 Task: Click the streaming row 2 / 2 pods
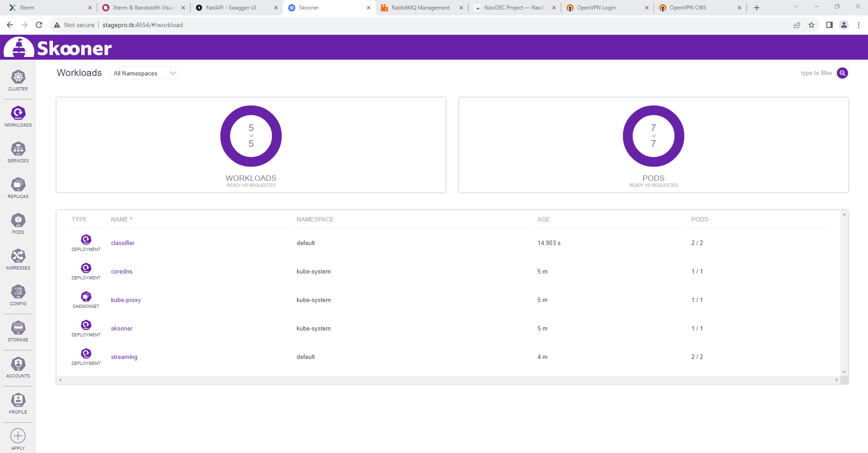coord(697,357)
